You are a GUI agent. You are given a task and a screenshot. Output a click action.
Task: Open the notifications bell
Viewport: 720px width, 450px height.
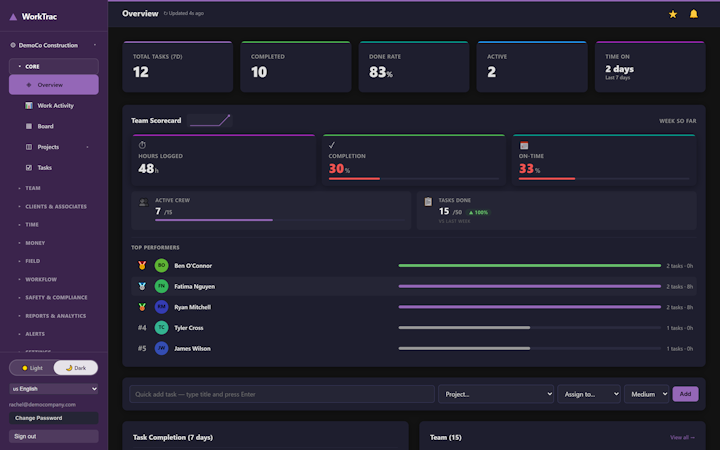693,14
